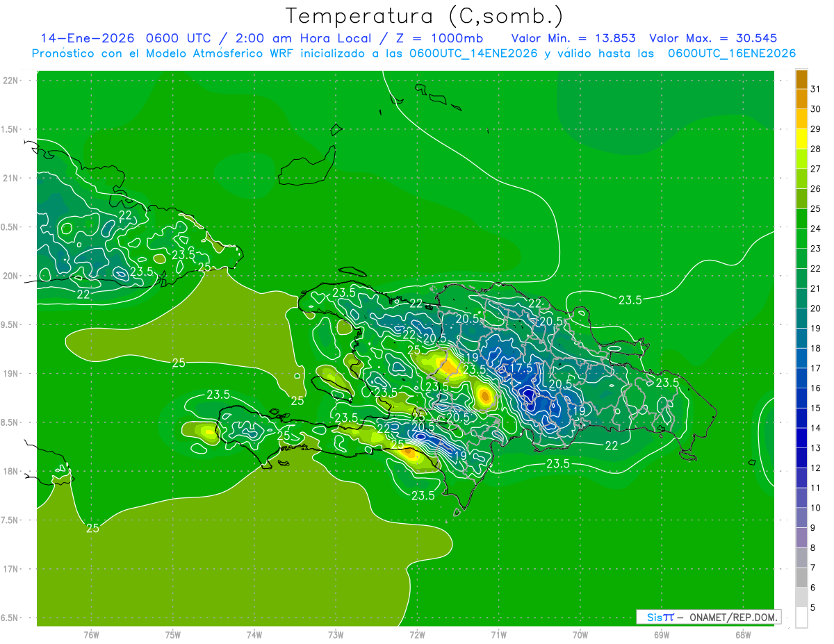Click the legend scale value '31'

(815, 89)
